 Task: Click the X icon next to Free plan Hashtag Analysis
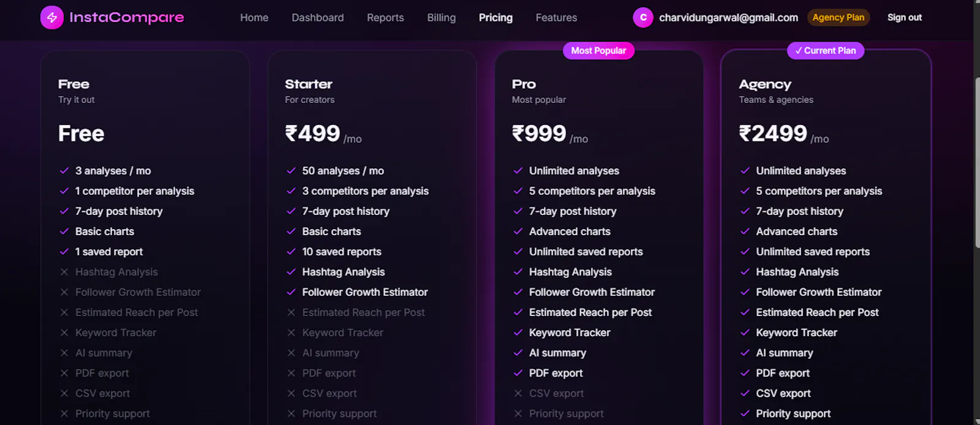(x=64, y=272)
